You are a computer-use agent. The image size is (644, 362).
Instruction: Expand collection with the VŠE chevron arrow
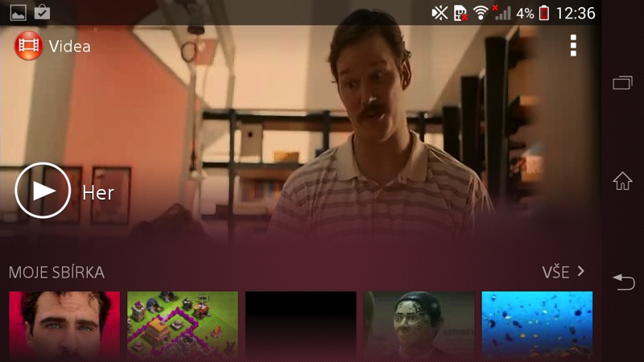click(x=580, y=271)
